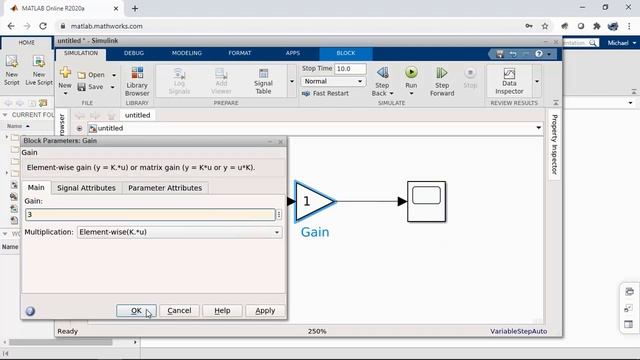Select the Gain block on canvas
Image resolution: width=640 pixels, height=360 pixels.
315,202
